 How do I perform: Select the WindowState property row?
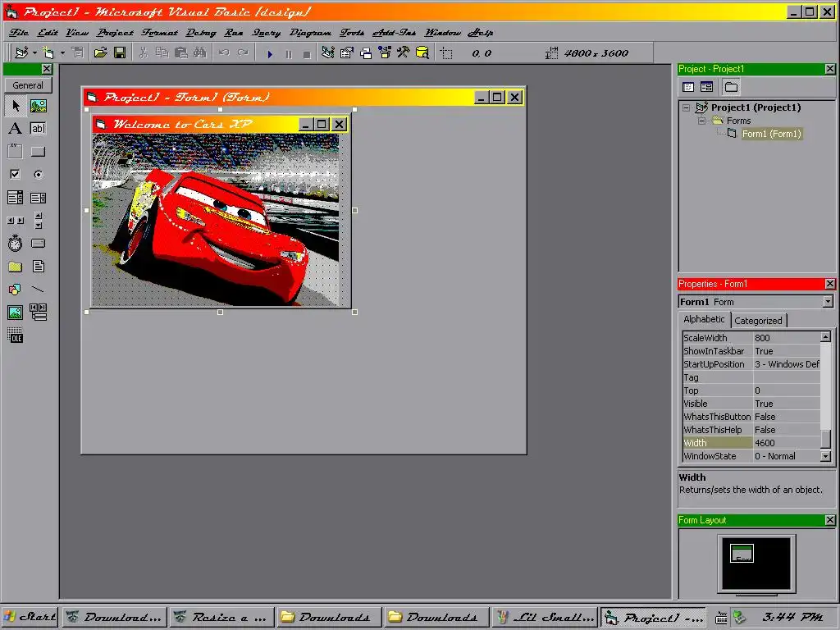pyautogui.click(x=751, y=456)
